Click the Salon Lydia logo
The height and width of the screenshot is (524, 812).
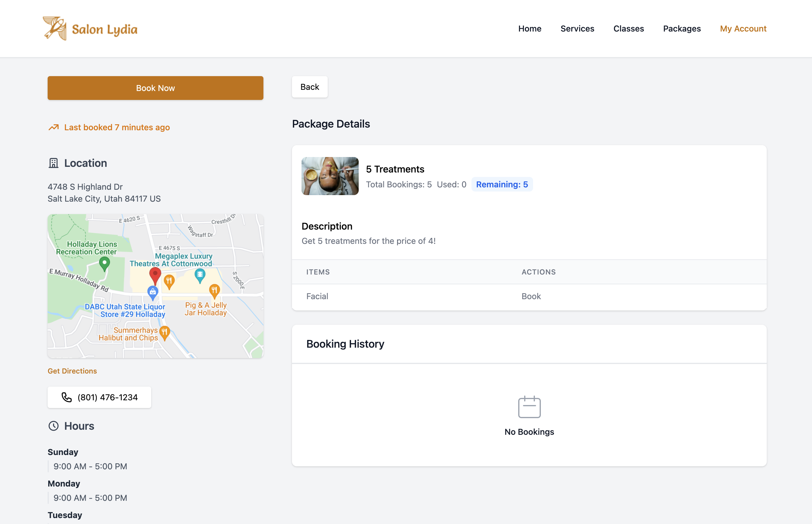90,29
